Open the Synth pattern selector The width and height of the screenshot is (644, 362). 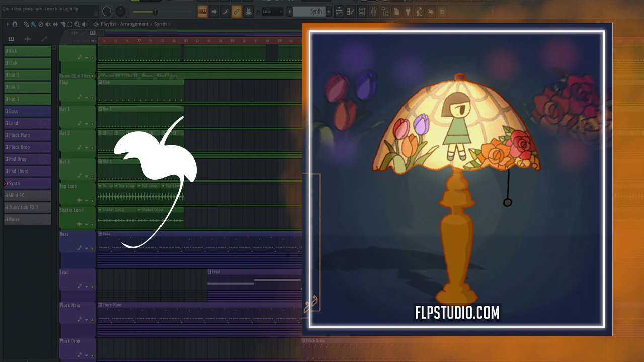309,12
